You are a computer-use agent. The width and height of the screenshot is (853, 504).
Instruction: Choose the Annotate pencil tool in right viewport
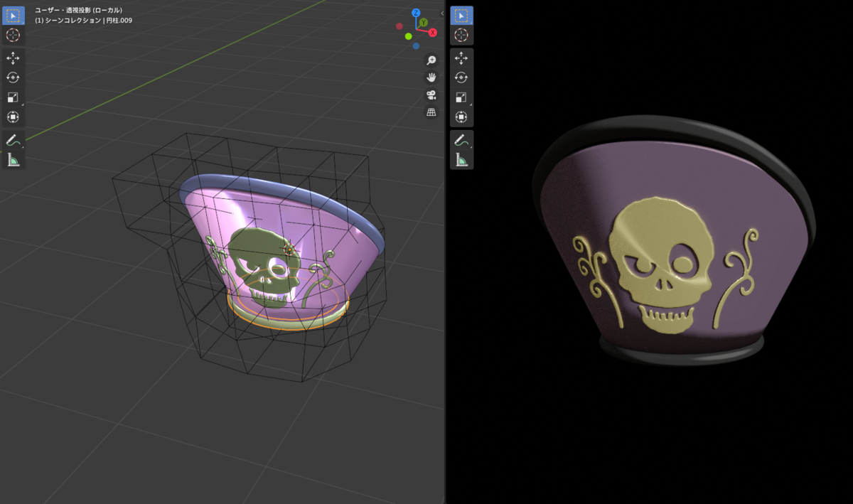pyautogui.click(x=461, y=140)
